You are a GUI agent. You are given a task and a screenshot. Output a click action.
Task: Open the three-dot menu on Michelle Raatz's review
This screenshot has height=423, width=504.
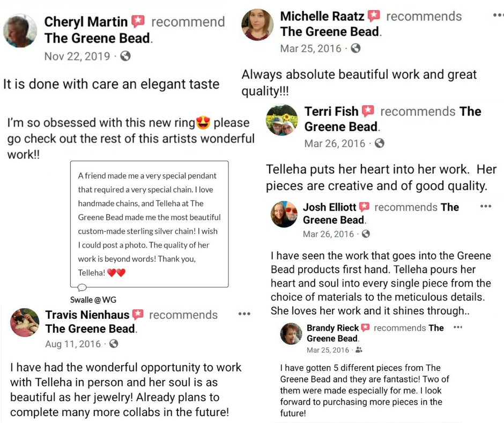[x=498, y=16]
